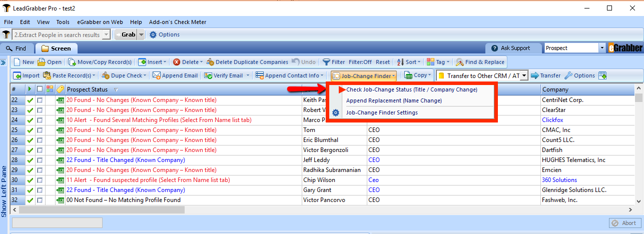Click the colored tag squares column header icon
Image resolution: width=644 pixels, height=234 pixels.
pyautogui.click(x=49, y=89)
